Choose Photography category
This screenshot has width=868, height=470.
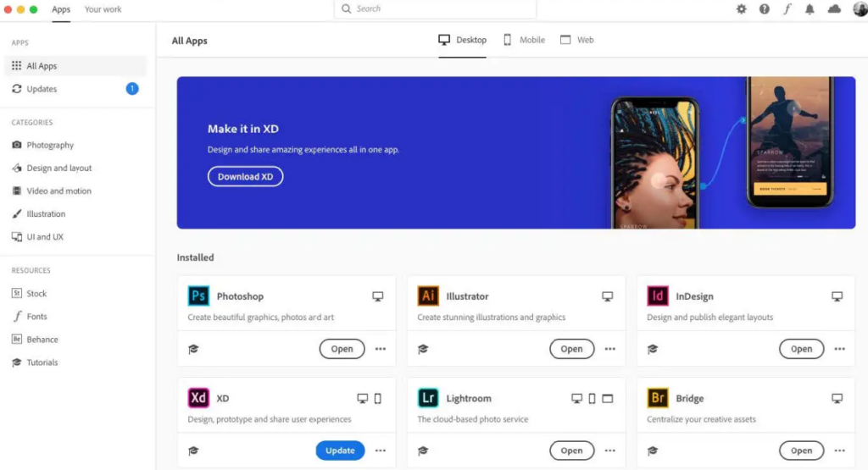point(42,145)
